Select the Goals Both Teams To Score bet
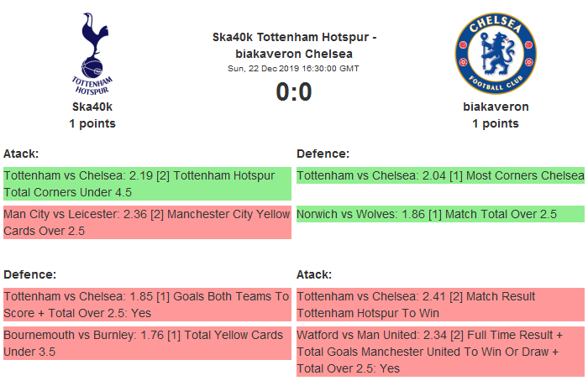 click(x=147, y=305)
